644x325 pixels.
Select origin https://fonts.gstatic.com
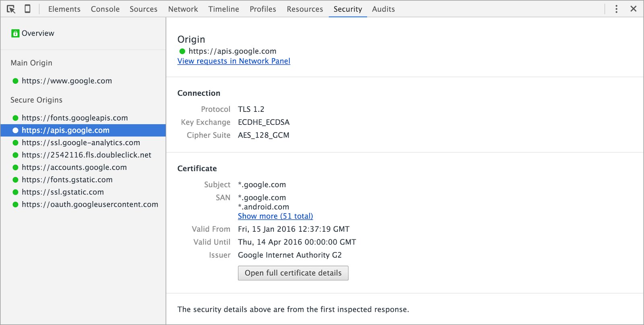(x=67, y=180)
